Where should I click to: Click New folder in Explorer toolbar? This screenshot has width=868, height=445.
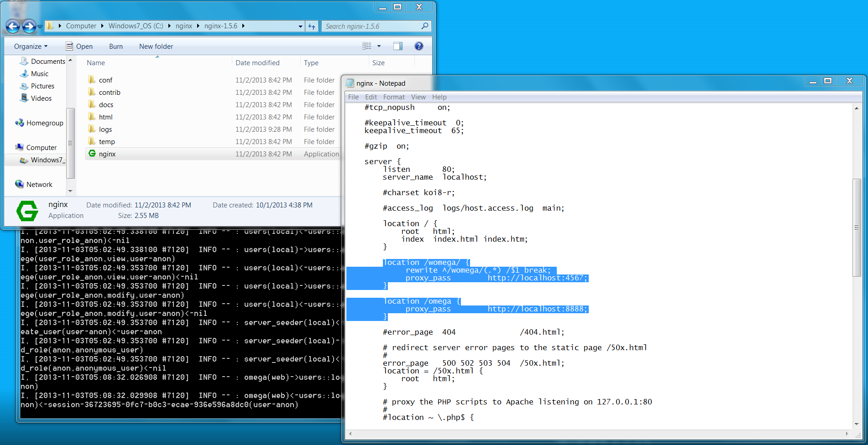coord(156,46)
